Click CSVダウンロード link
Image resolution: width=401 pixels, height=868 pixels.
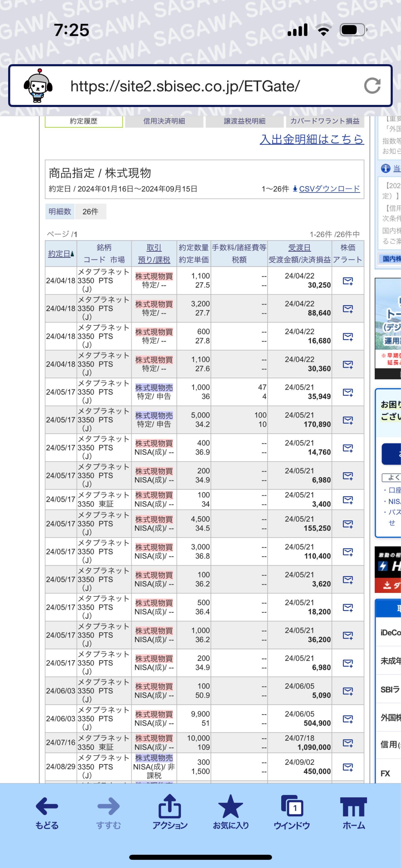(329, 189)
